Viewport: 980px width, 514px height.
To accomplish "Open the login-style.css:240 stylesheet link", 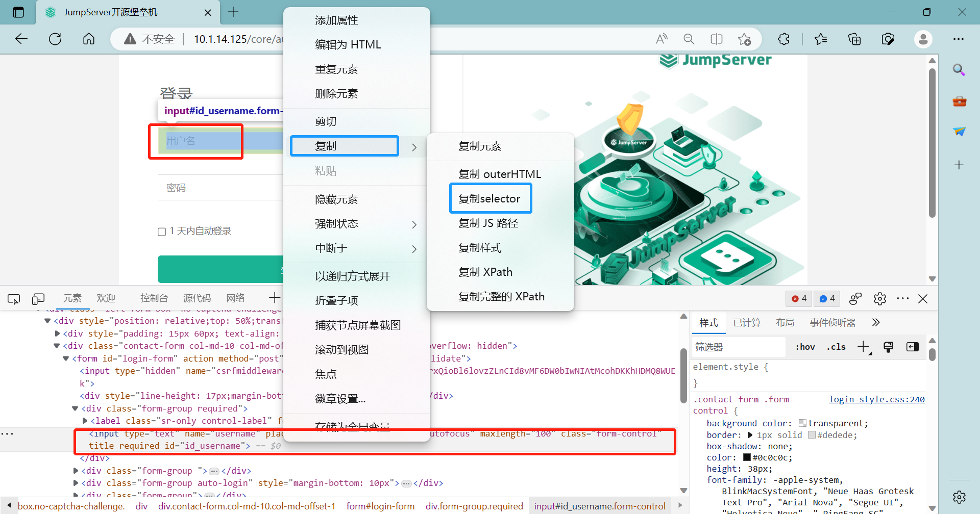I will point(877,399).
